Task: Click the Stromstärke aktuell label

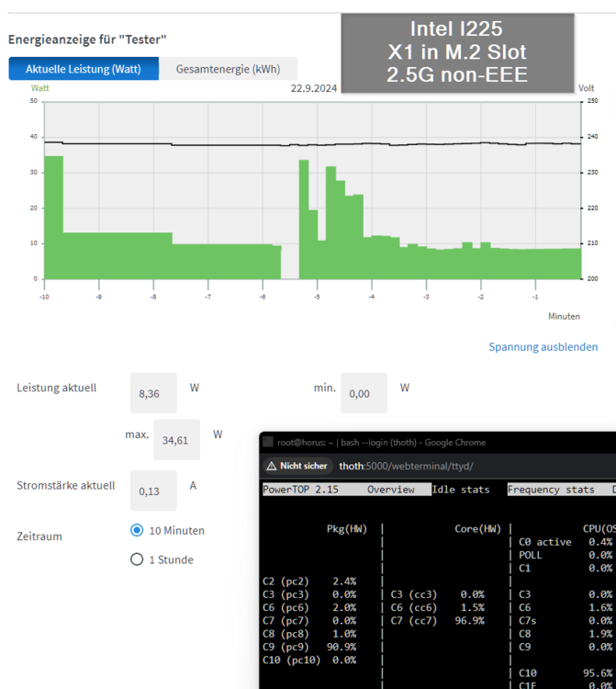Action: (x=66, y=485)
